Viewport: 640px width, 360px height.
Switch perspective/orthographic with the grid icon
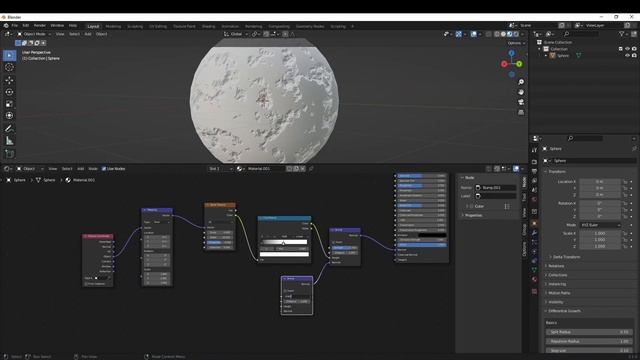[521, 112]
